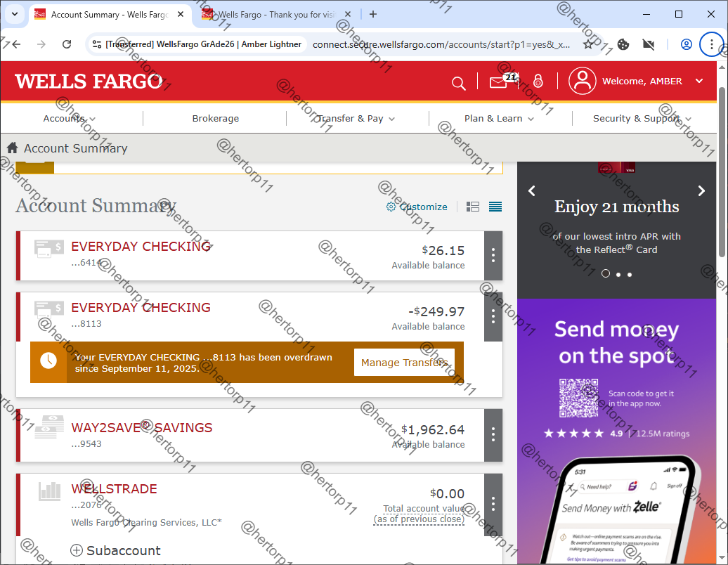The image size is (728, 565).
Task: Expand the Transfer & Pay menu
Action: (x=356, y=118)
